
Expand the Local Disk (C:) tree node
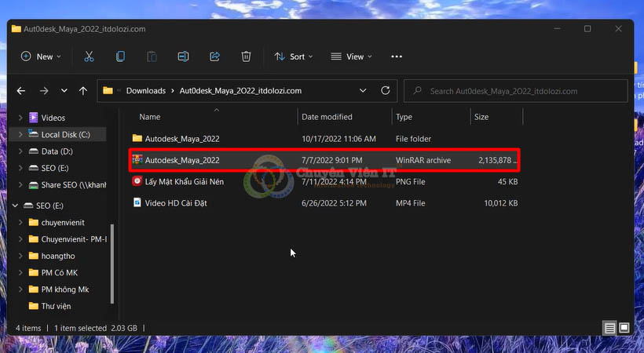coord(20,135)
